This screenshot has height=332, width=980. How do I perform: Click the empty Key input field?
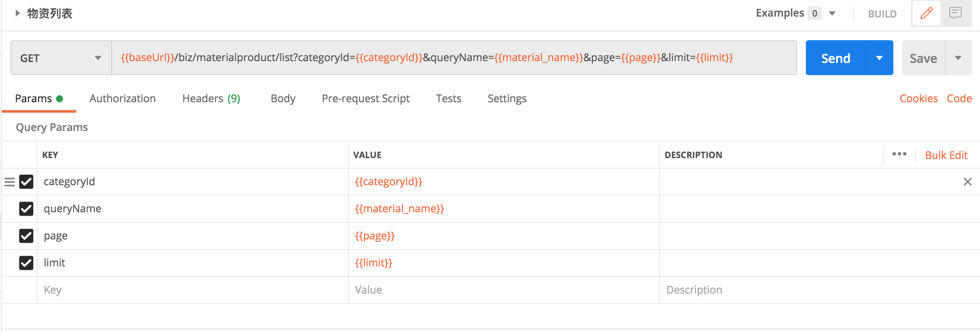pos(192,290)
